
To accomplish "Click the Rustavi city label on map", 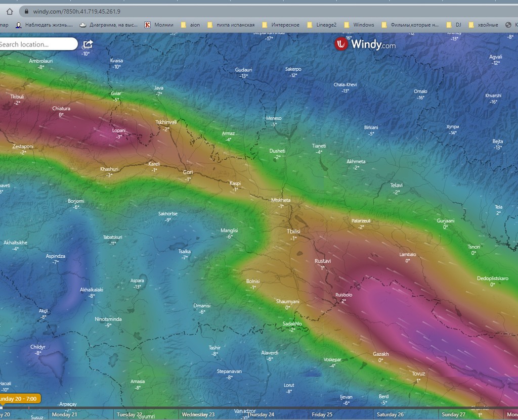I will click(x=322, y=261).
